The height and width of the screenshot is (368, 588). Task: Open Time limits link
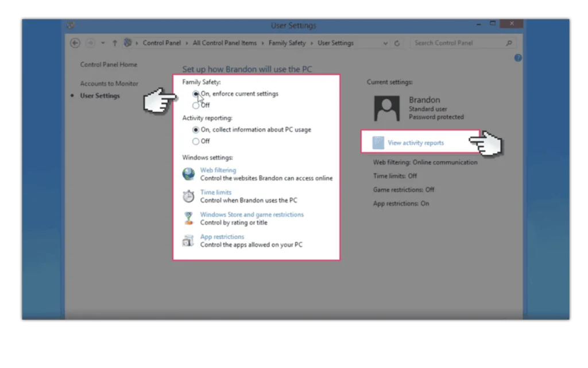coord(216,192)
